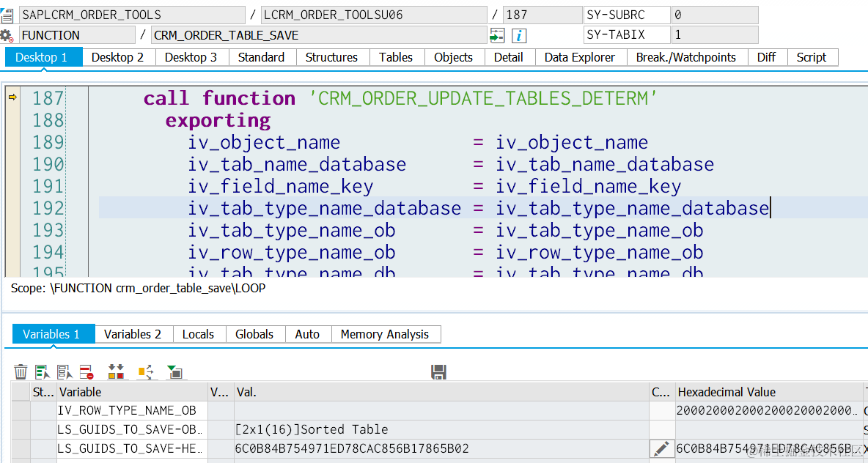
Task: Click the trash icon in variables toolbar
Action: point(21,371)
